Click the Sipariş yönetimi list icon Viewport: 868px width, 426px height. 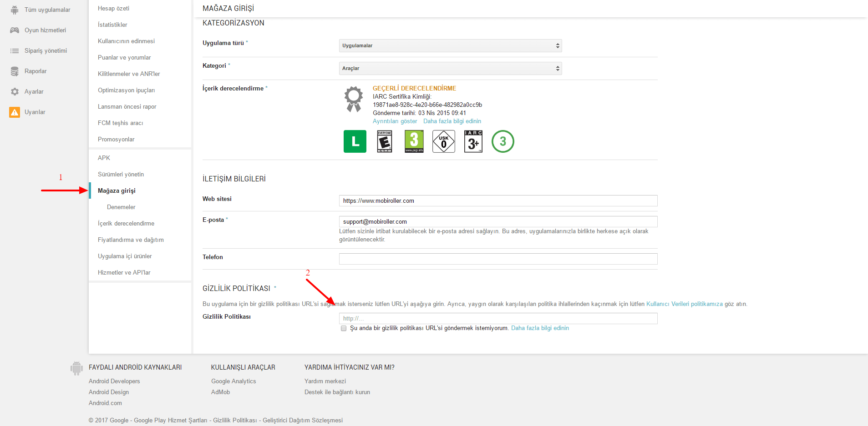click(15, 51)
